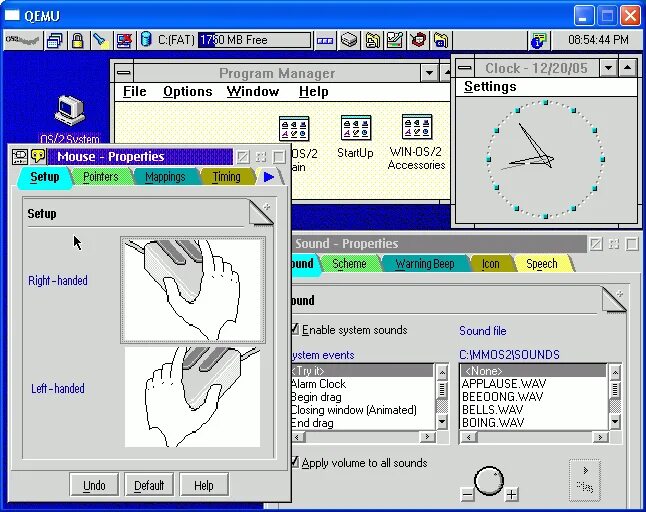
Task: Open the Program Manager system menu box
Action: click(x=124, y=73)
